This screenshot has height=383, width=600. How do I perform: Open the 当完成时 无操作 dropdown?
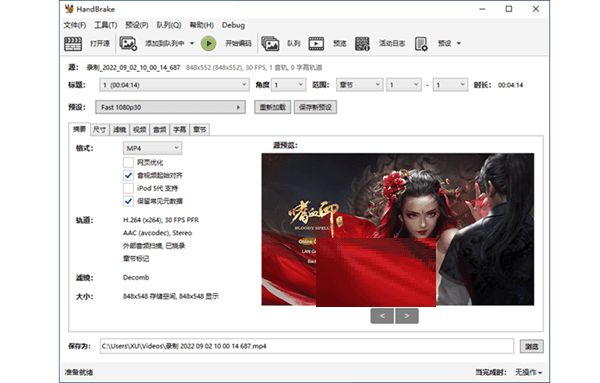528,372
